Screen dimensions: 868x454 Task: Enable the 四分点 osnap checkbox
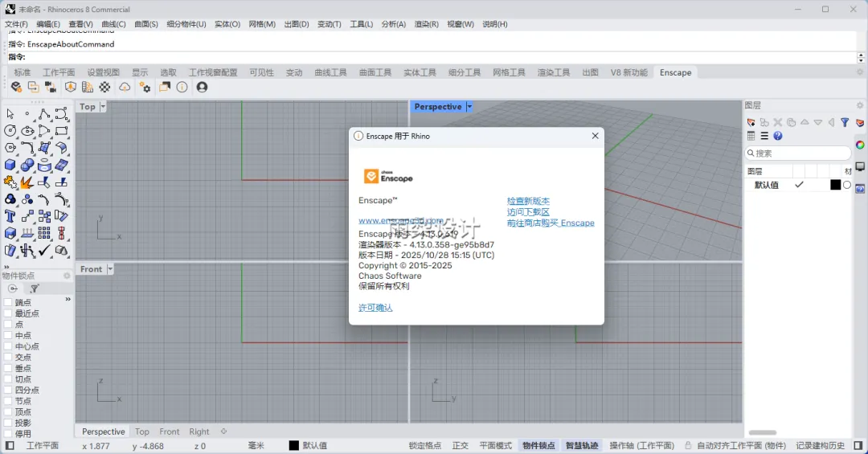[8, 391]
